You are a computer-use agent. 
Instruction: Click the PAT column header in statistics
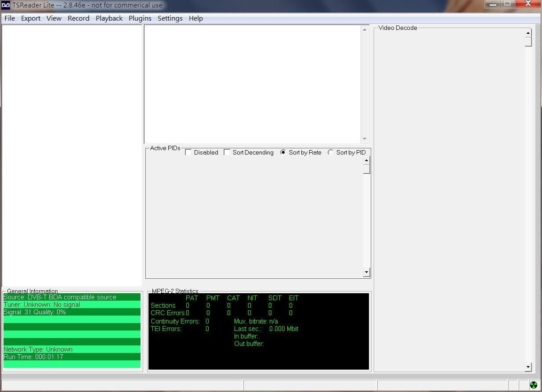pyautogui.click(x=192, y=298)
